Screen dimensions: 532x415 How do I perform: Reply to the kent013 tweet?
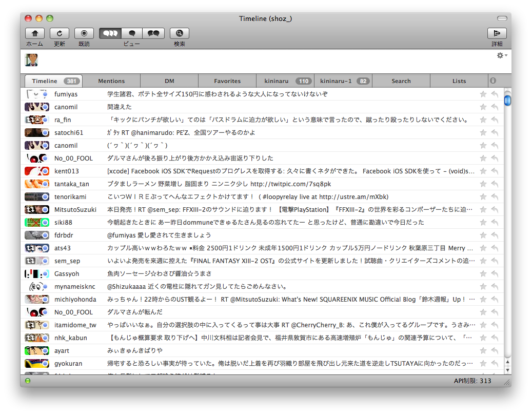(x=495, y=171)
